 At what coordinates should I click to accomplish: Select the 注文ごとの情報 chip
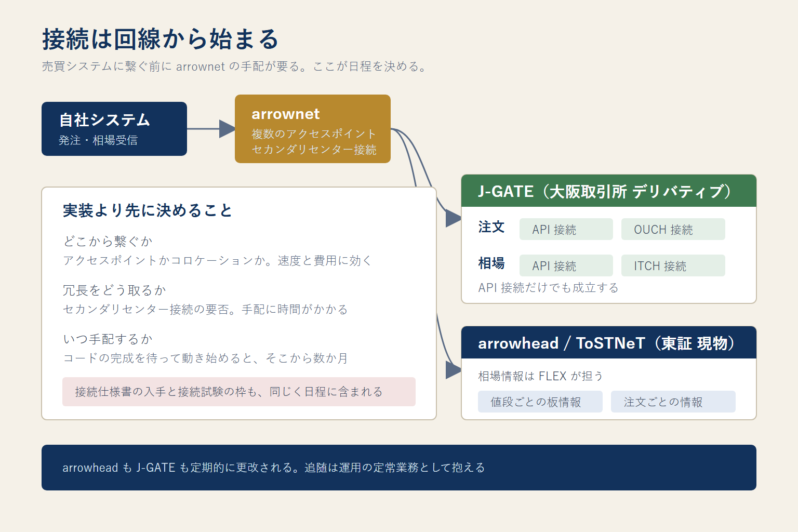pos(673,402)
